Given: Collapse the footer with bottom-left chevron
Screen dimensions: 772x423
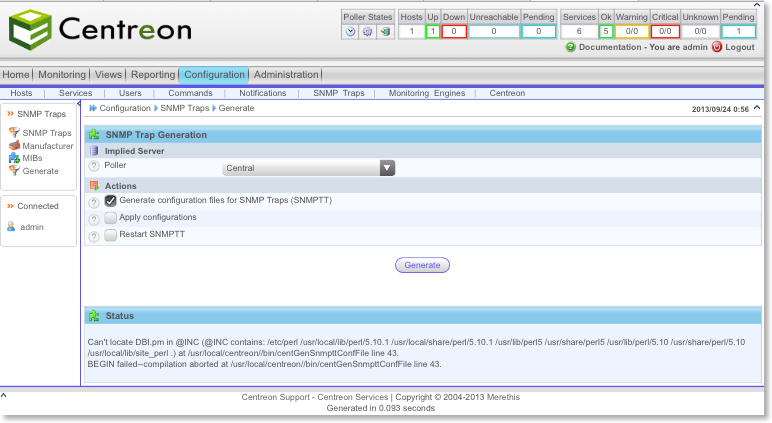Looking at the screenshot, I should [x=4, y=397].
